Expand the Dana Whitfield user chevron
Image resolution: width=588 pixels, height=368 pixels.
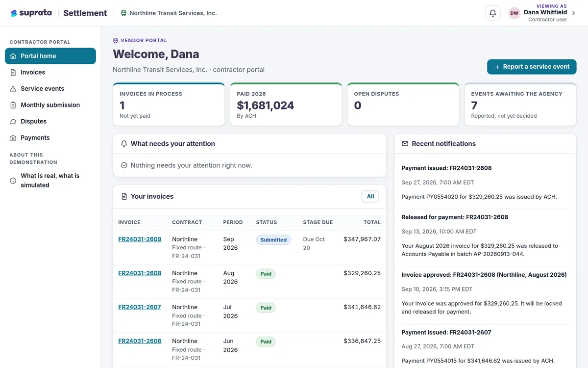tap(574, 13)
